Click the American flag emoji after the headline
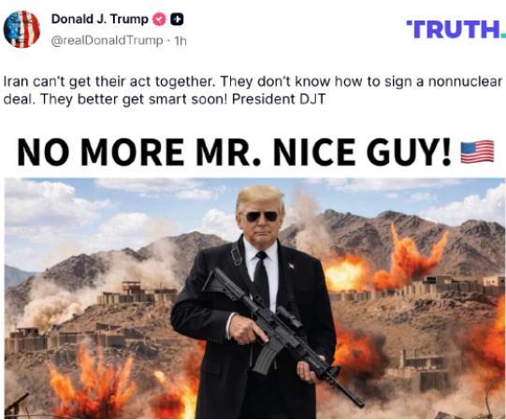506x420 pixels. [x=477, y=152]
